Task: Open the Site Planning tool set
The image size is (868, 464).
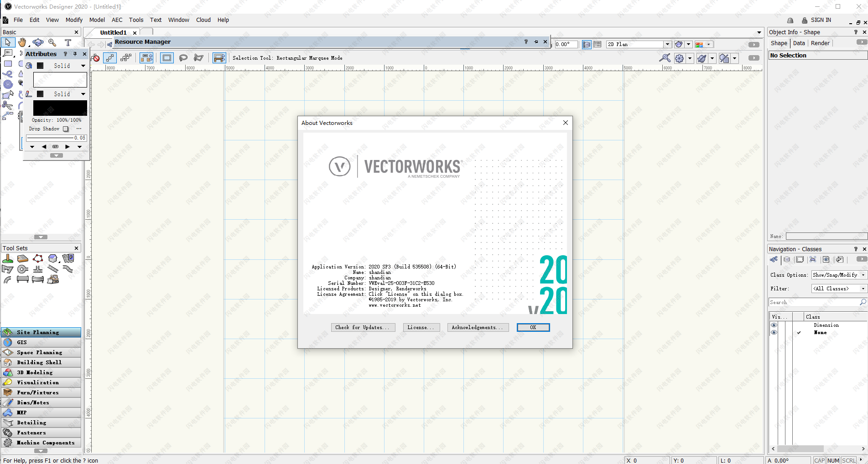Action: [x=41, y=332]
